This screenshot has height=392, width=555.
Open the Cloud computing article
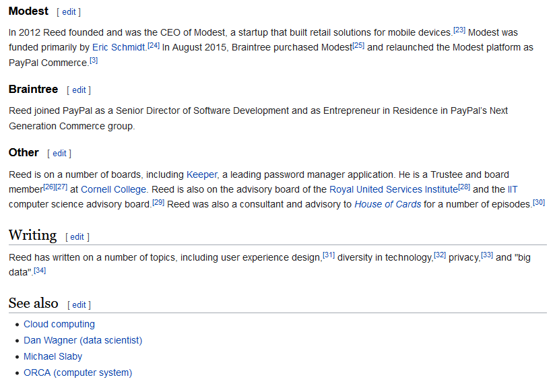(59, 325)
